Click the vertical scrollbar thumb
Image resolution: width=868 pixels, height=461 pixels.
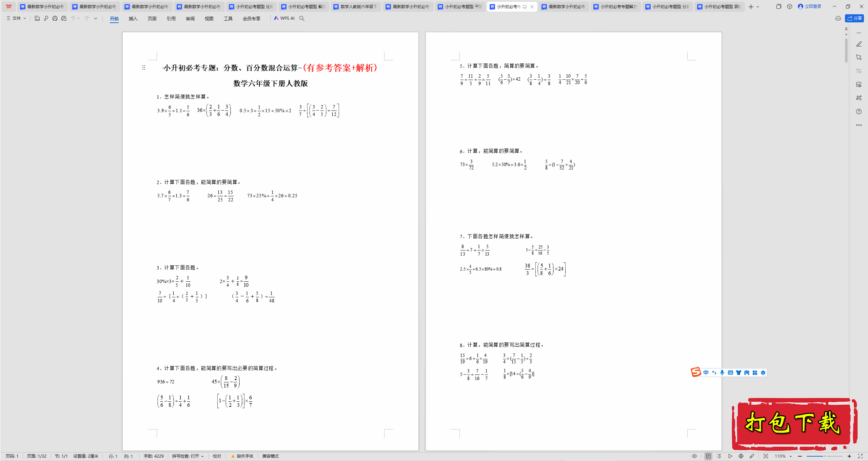846,50
